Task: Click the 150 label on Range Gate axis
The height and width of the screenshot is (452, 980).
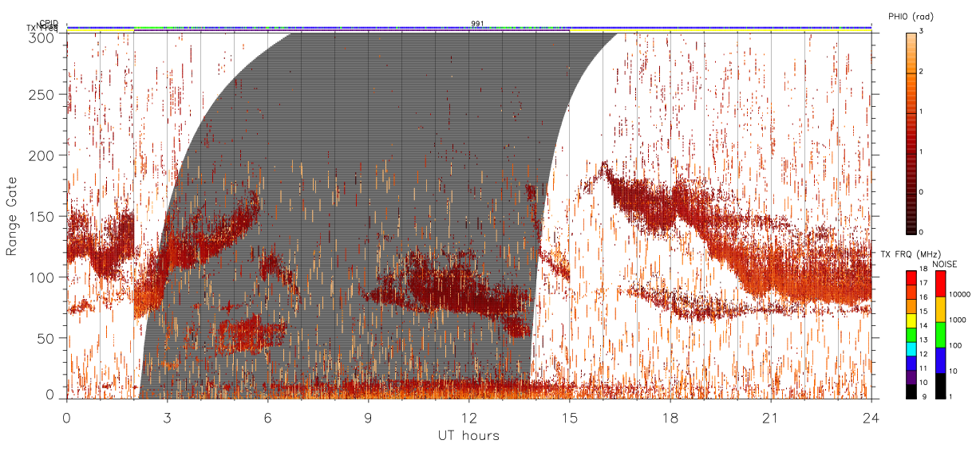Action: point(42,216)
